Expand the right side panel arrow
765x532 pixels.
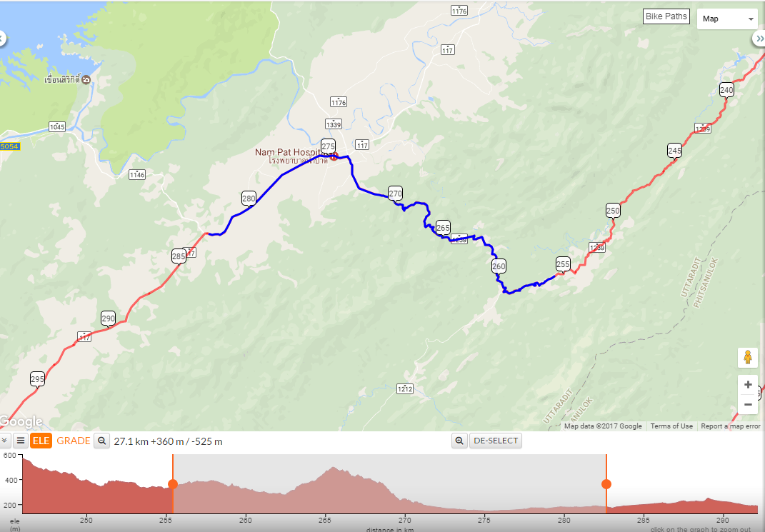tap(759, 39)
